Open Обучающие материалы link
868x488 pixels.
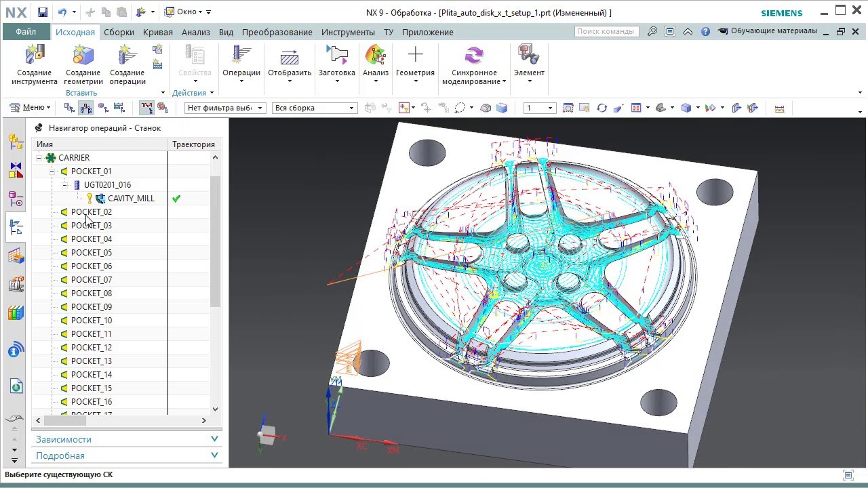767,31
